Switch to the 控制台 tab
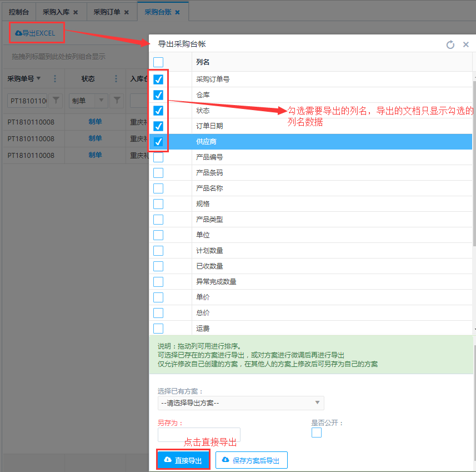The height and width of the screenshot is (472, 476). [19, 12]
